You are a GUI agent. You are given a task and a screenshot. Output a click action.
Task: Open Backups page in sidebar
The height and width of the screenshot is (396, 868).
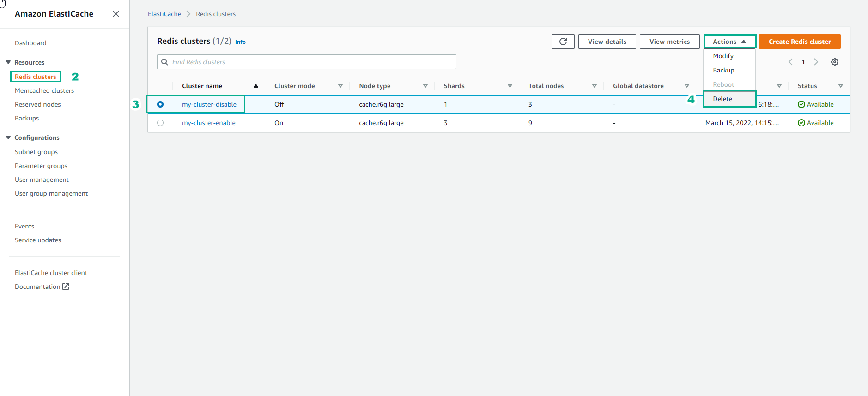(x=27, y=118)
